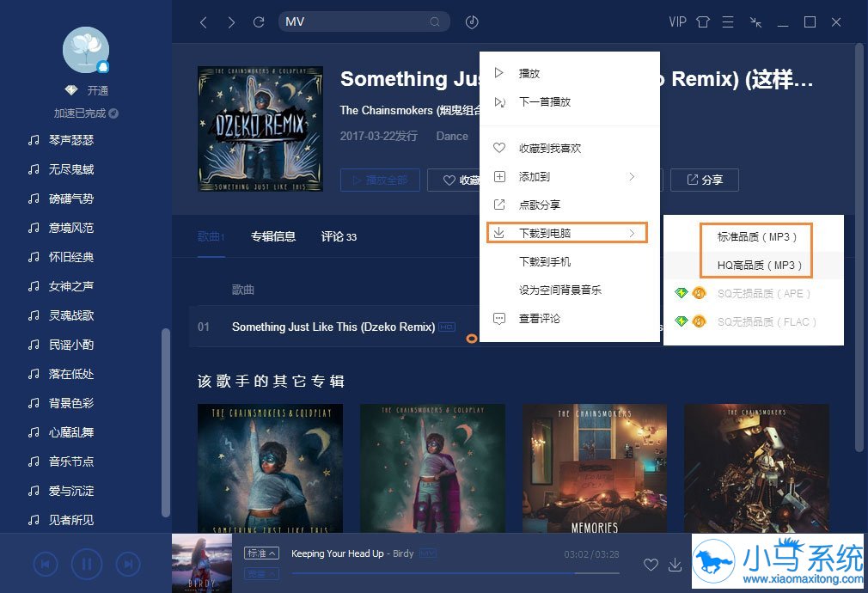Screen dimensions: 868x593
Task: Play the previous track
Action: (x=46, y=564)
